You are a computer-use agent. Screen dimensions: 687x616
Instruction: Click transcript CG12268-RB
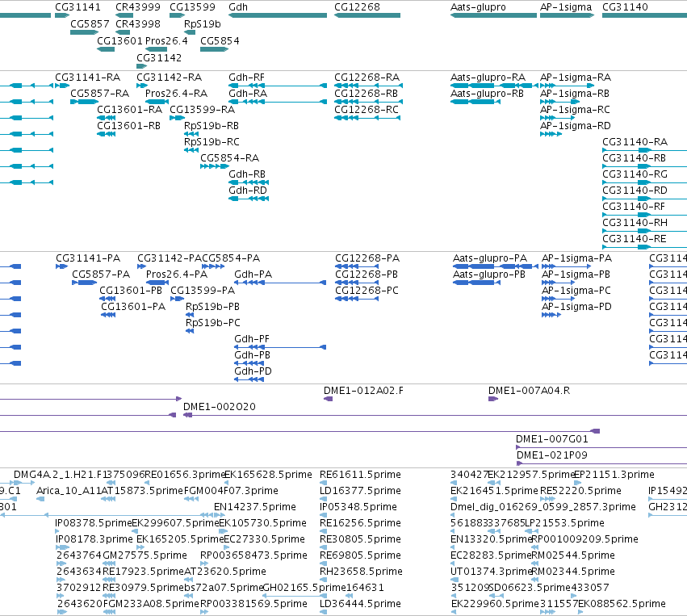point(367,94)
